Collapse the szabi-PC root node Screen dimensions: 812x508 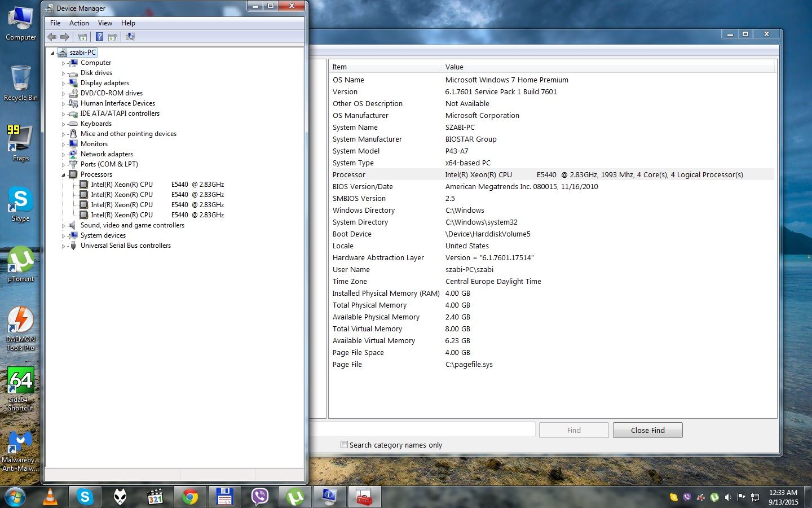tap(53, 53)
